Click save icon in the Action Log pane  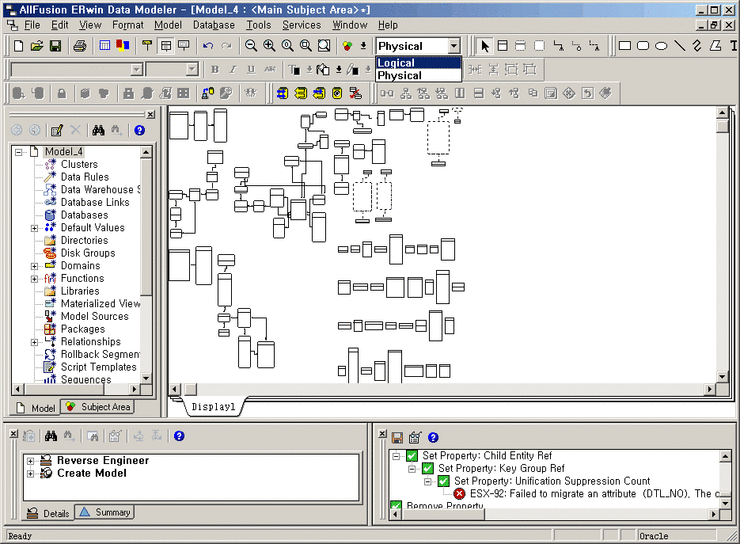click(x=397, y=437)
